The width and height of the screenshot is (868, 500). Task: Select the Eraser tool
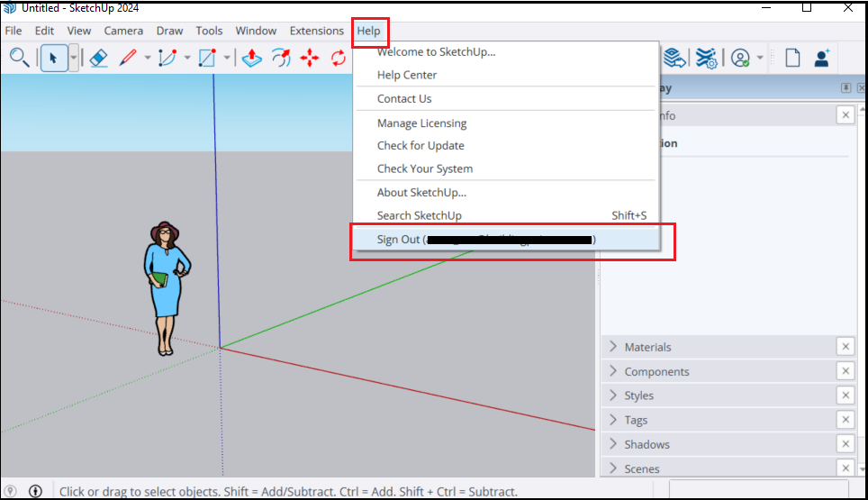99,58
